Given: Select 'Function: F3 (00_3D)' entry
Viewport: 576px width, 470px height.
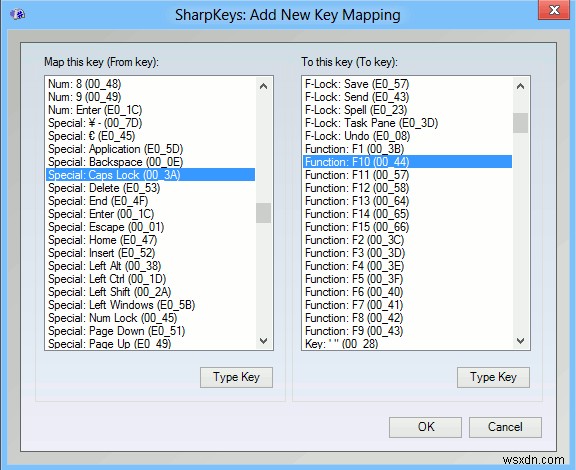Looking at the screenshot, I should coord(407,253).
